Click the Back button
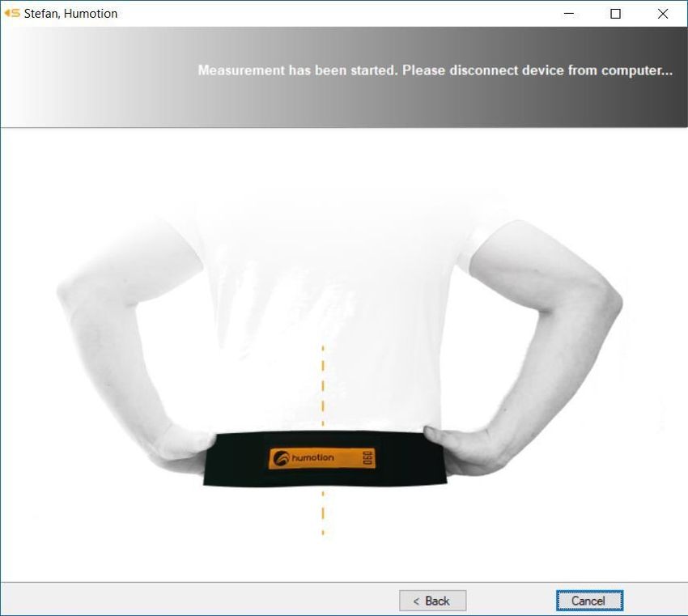The width and height of the screenshot is (688, 616). (432, 601)
